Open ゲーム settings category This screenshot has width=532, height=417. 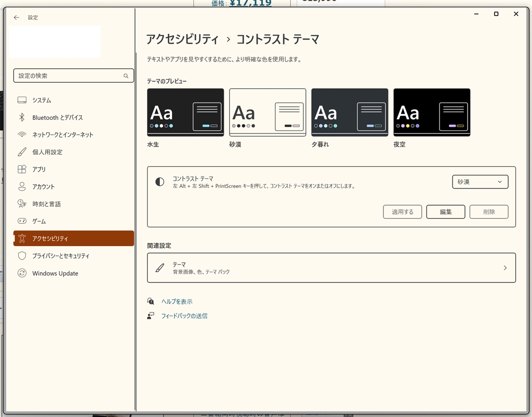pyautogui.click(x=74, y=221)
